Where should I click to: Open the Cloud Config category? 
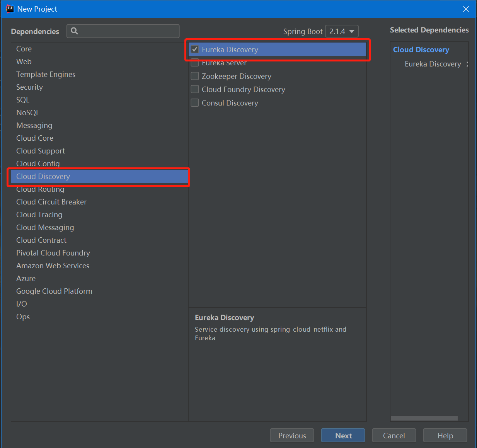(100, 164)
